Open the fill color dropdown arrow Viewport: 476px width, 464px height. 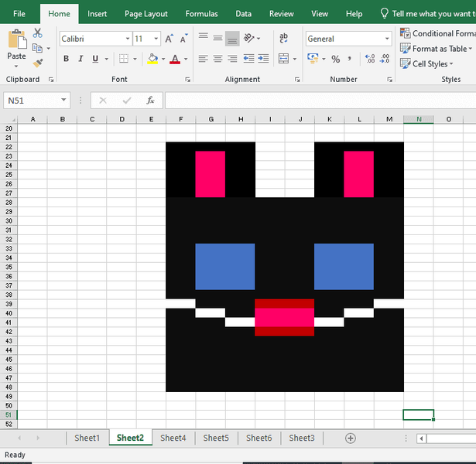[x=163, y=59]
